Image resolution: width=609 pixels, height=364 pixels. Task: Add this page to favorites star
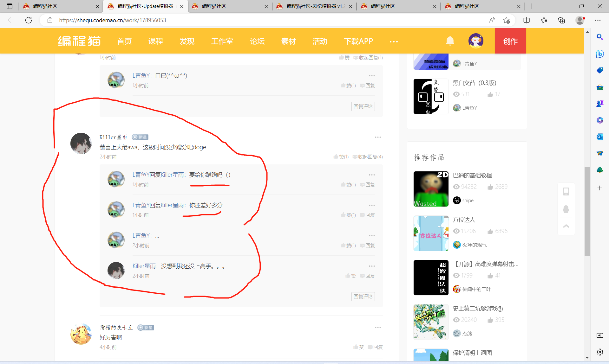point(507,20)
